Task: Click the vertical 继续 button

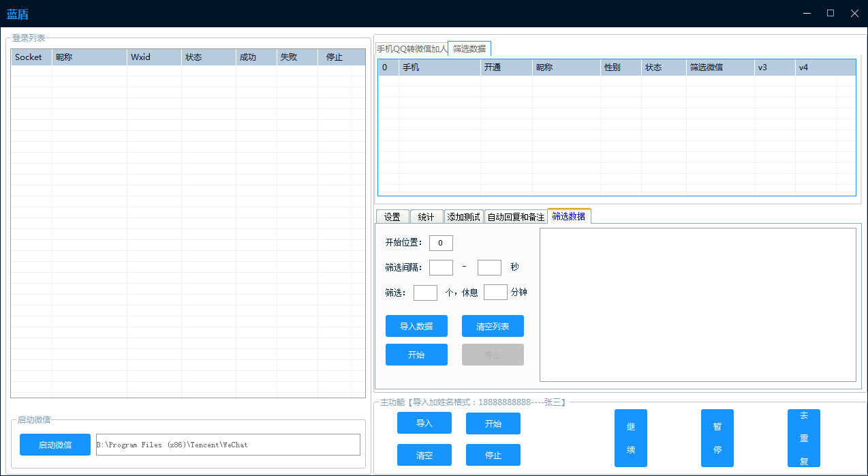Action: tap(631, 438)
